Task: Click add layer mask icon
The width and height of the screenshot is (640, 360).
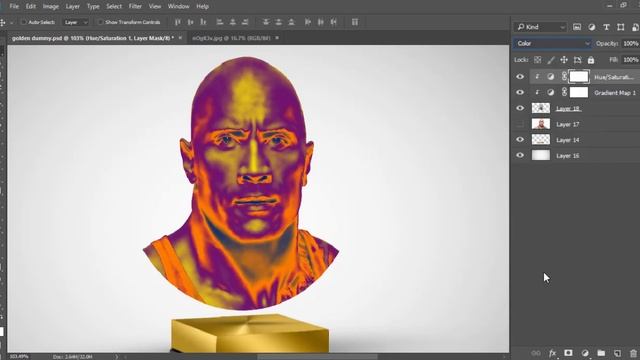Action: tap(568, 353)
